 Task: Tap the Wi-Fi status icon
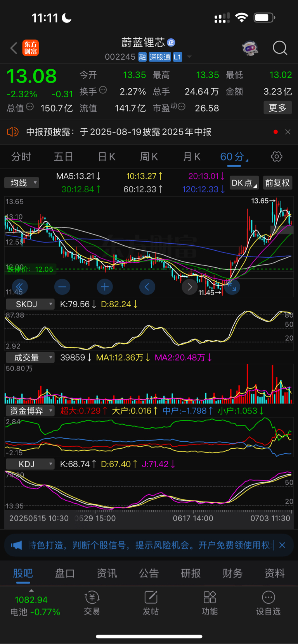tap(241, 17)
